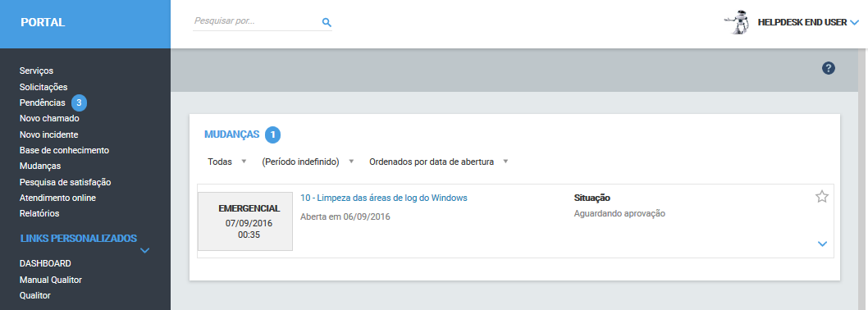Open the Pendências badge showing 3
The height and width of the screenshot is (310, 868).
(79, 103)
